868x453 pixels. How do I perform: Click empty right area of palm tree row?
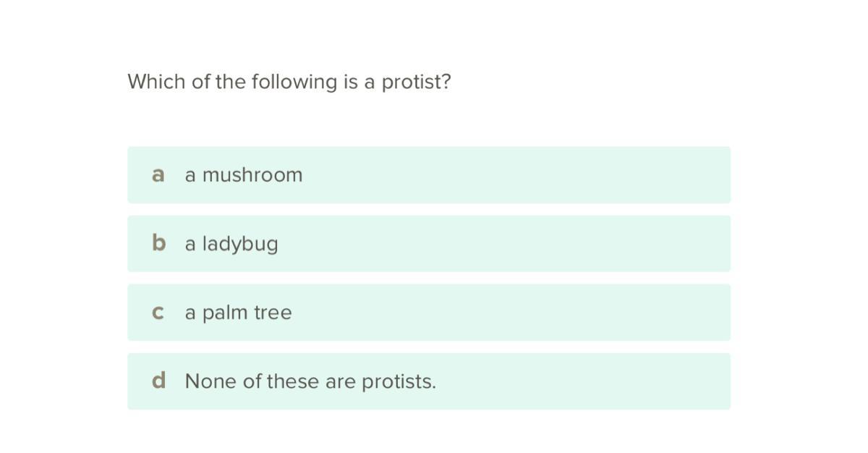[579, 313]
